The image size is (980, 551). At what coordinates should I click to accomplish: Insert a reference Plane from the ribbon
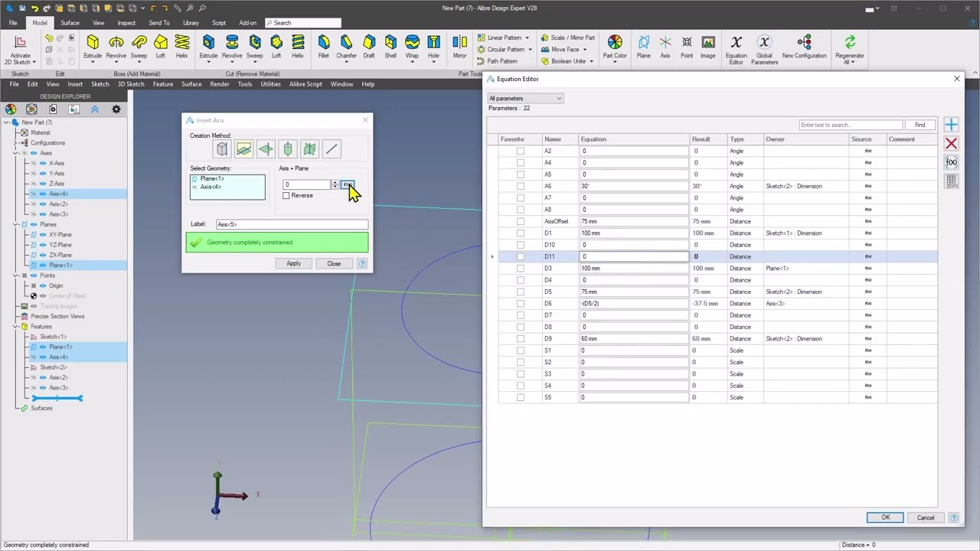click(643, 46)
